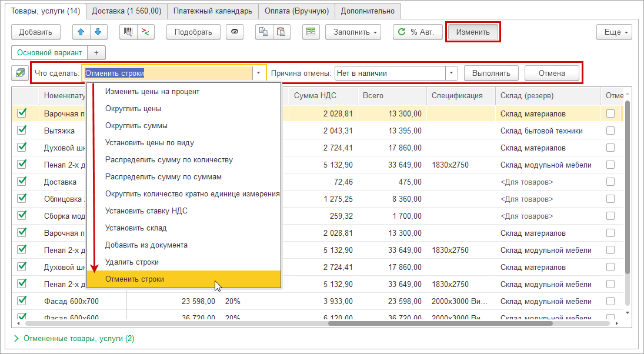
Task: Click the select-all checkmarks icon
Action: click(21, 74)
